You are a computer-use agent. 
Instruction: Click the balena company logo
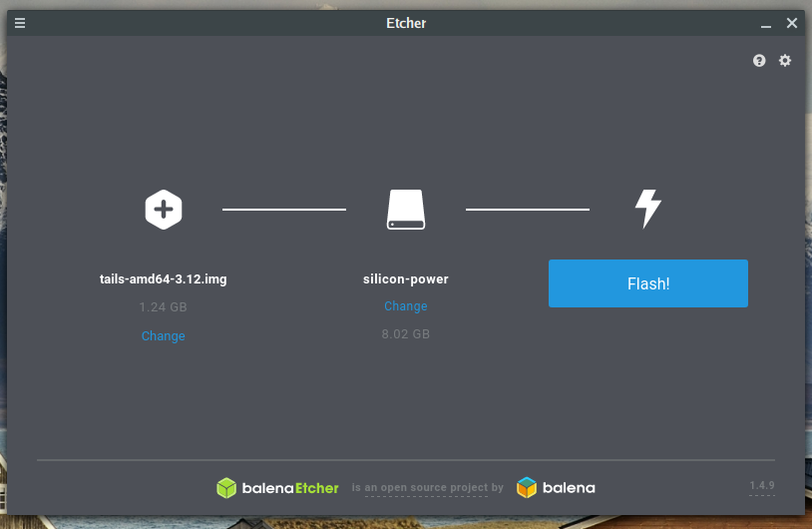tap(556, 488)
